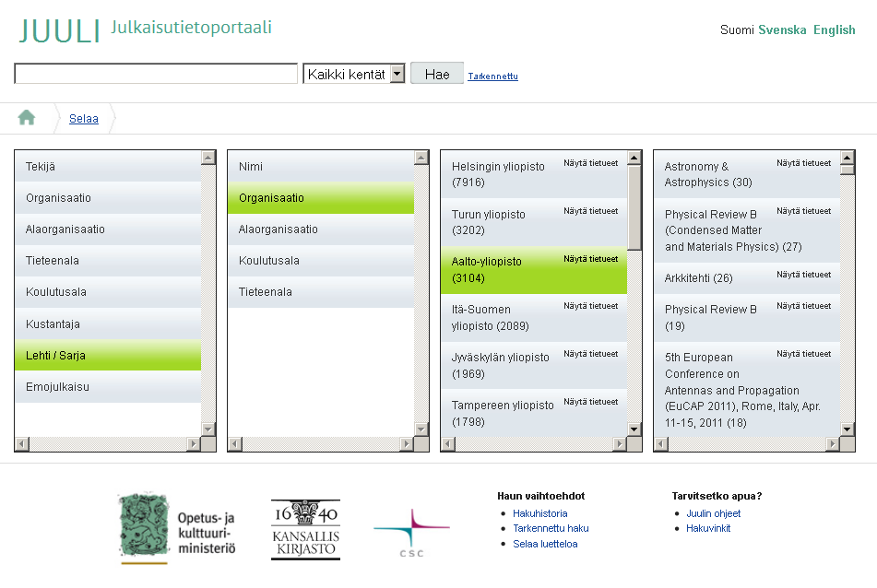The image size is (877, 588).
Task: Focus the search text field
Action: coord(156,74)
